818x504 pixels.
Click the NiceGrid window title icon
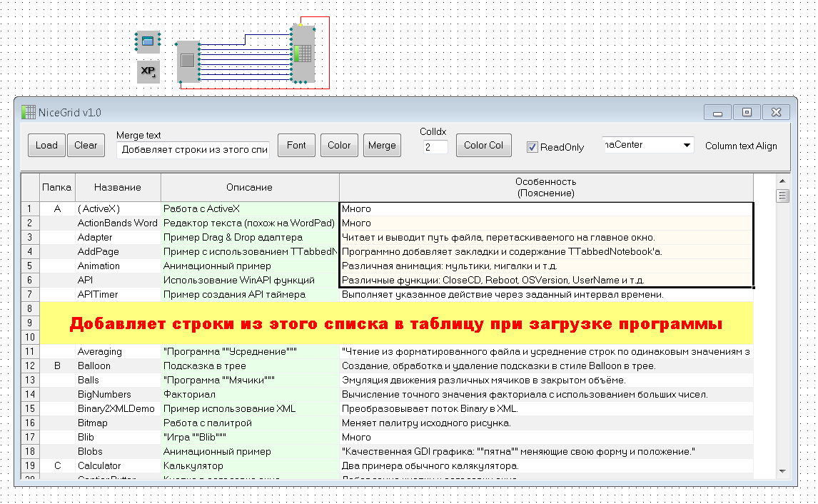[28, 112]
